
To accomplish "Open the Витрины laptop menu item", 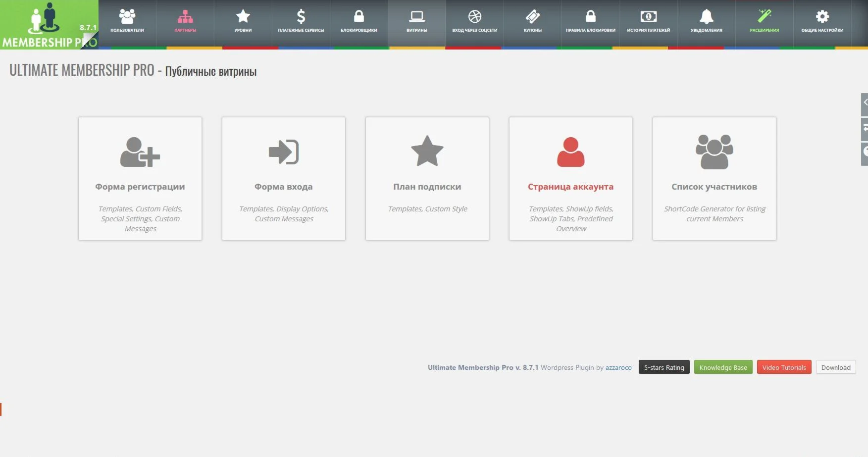I will coord(417,23).
